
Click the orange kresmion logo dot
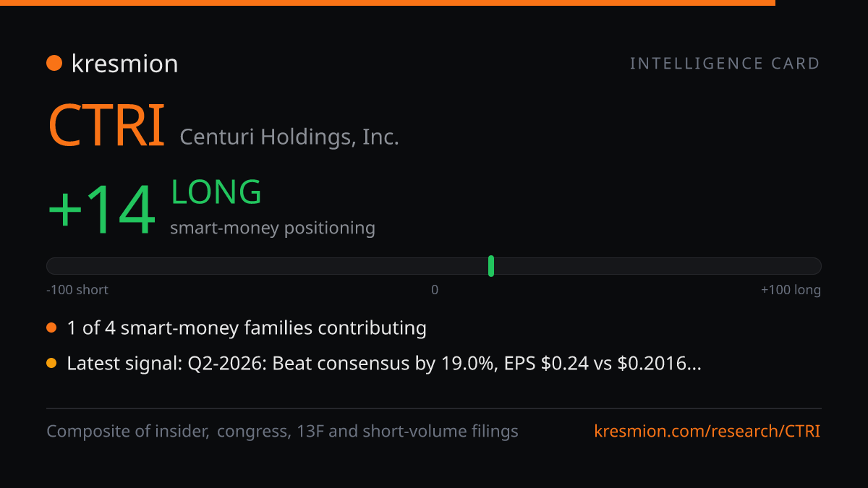(x=54, y=64)
